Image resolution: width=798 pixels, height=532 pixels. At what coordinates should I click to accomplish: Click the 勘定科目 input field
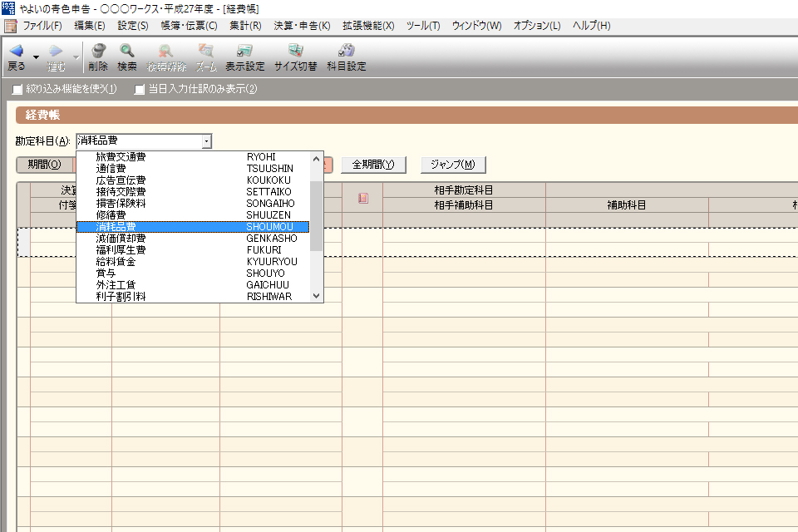[x=139, y=141]
